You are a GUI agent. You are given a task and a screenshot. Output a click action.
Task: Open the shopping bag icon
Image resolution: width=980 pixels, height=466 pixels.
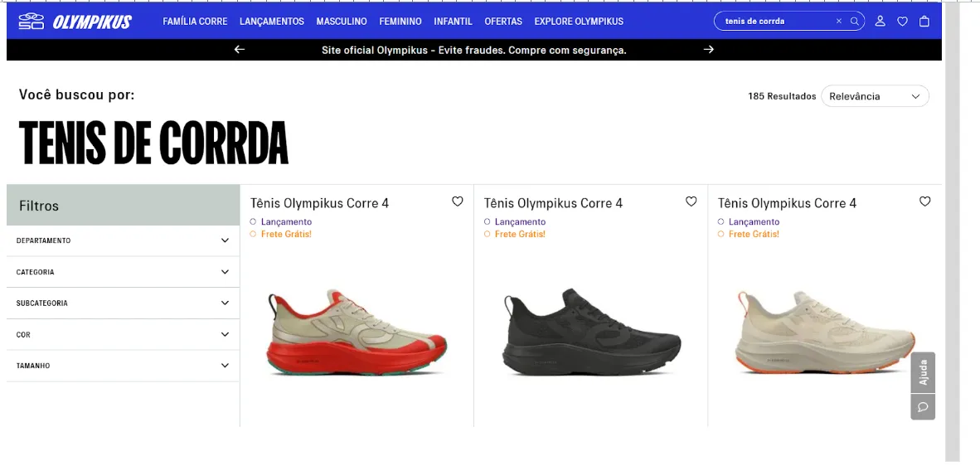point(924,22)
